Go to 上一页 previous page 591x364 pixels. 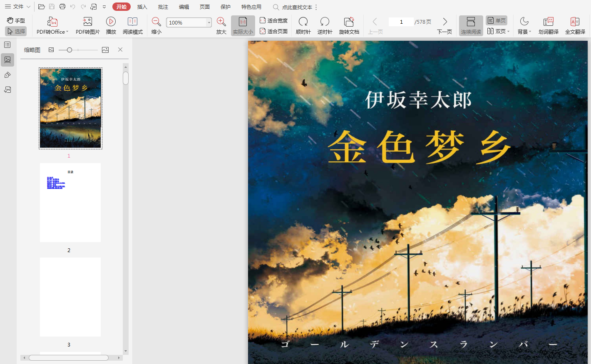pos(375,26)
